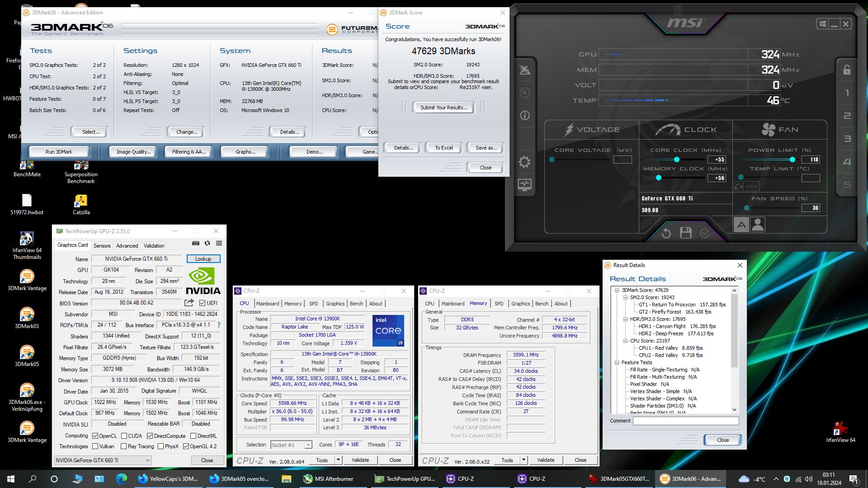Open SPD tab in CPU-Z memory window
Viewport: 868px width, 488px height.
tap(499, 304)
